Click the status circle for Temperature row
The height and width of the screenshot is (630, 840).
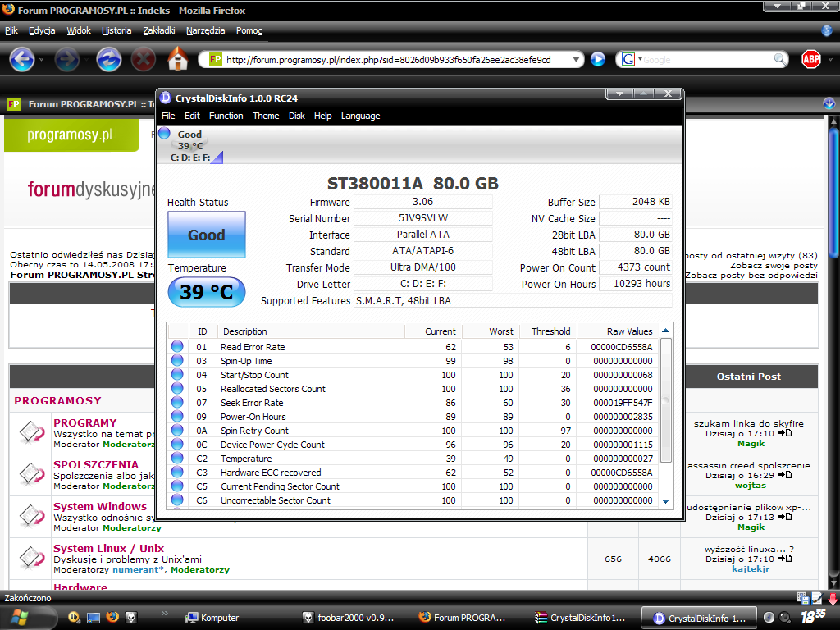pyautogui.click(x=177, y=458)
